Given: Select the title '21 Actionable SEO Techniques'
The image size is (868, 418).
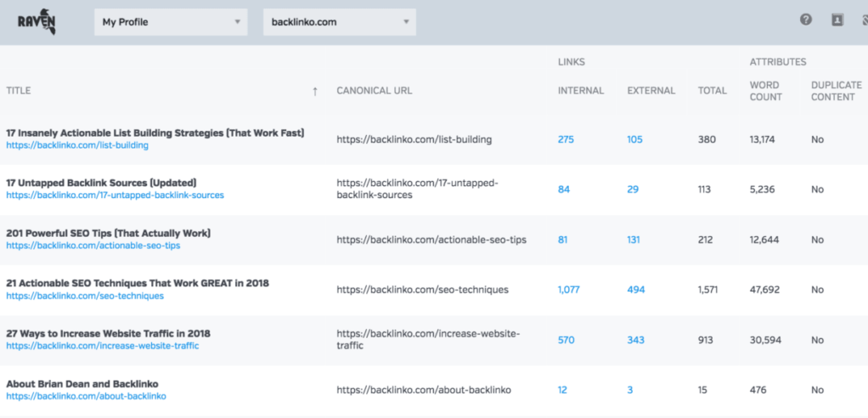Looking at the screenshot, I should click(138, 283).
